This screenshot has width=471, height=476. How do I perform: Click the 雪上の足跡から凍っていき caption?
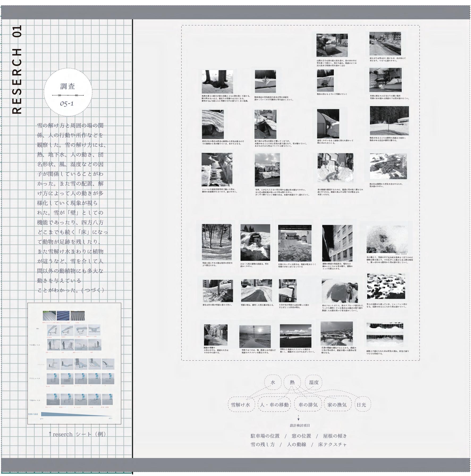click(387, 305)
